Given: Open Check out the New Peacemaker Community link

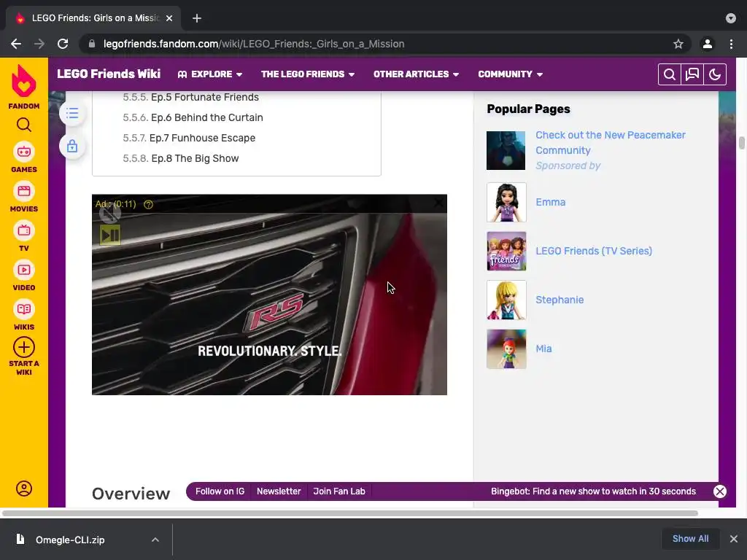Looking at the screenshot, I should pyautogui.click(x=611, y=142).
